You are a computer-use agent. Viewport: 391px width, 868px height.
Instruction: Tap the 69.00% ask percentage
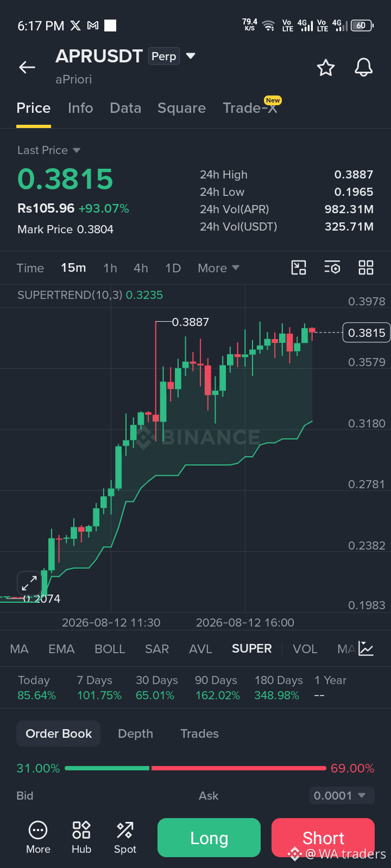coord(352,768)
